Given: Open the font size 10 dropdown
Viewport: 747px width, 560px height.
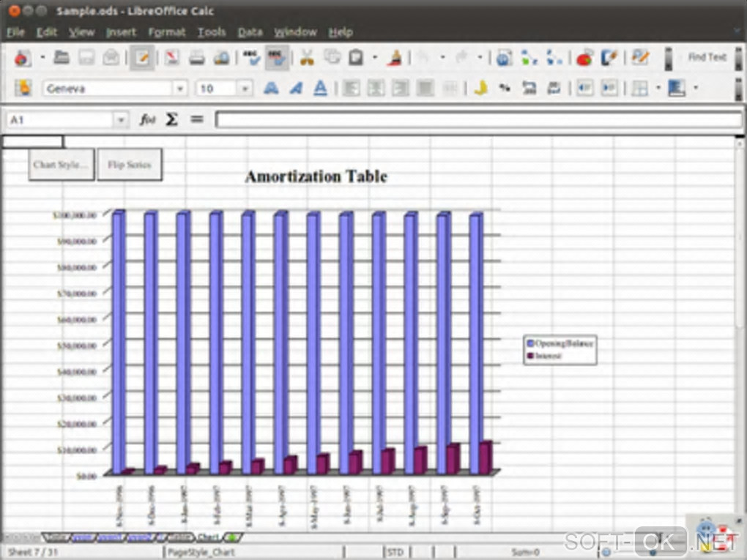Looking at the screenshot, I should click(245, 89).
